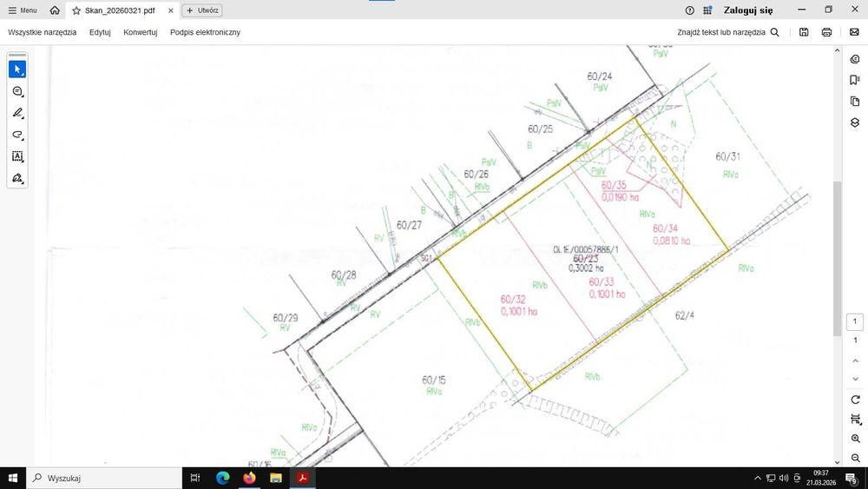This screenshot has width=868, height=489.
Task: Activate the text box tool
Action: point(17,156)
